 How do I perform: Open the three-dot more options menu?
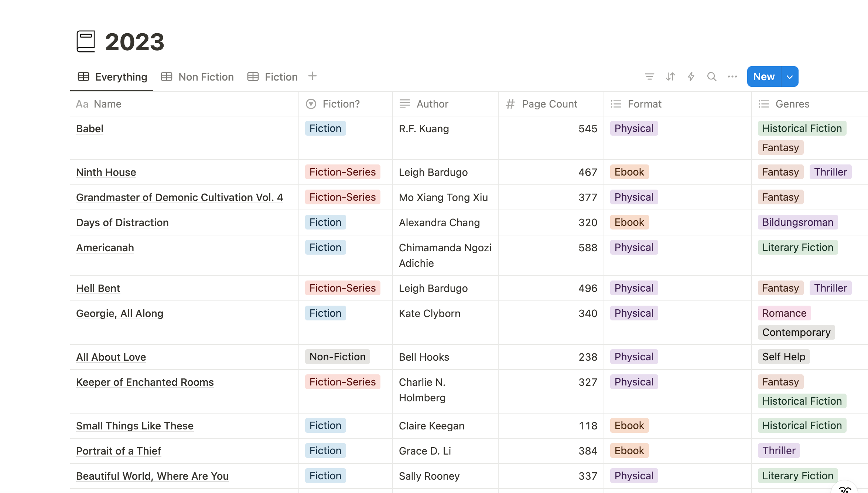[732, 76]
